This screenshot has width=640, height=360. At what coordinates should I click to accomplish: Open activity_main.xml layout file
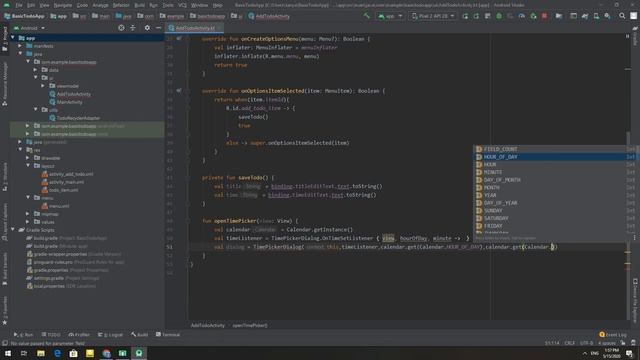(x=67, y=182)
